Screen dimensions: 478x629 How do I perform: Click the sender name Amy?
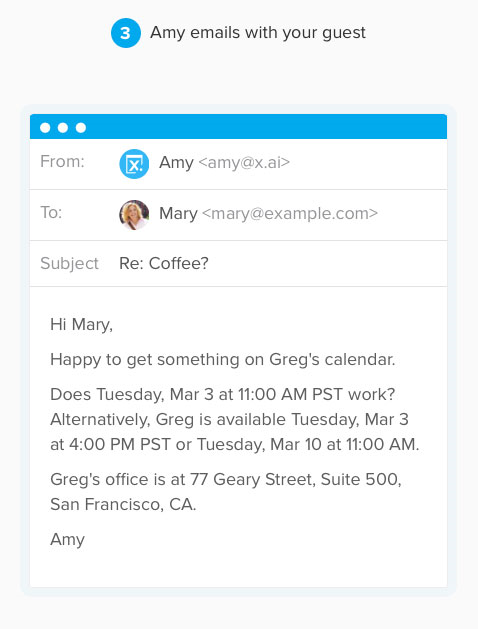[176, 163]
